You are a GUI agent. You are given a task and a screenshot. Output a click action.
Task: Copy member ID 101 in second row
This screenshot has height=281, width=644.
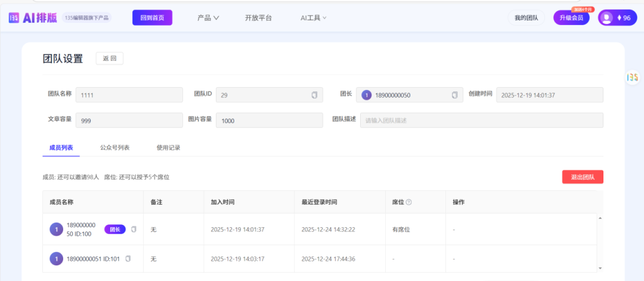(x=128, y=259)
